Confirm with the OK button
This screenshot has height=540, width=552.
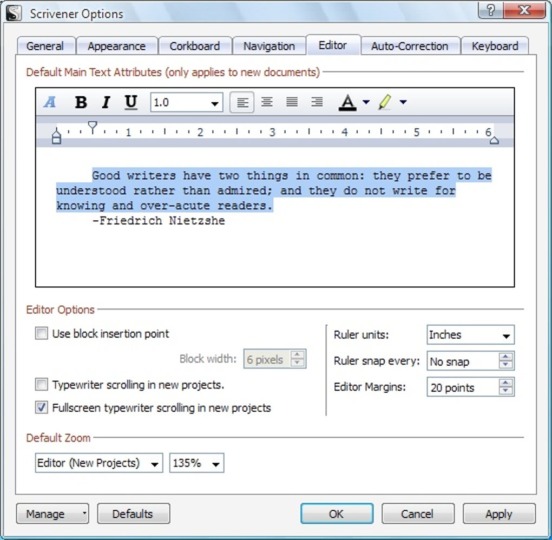point(337,514)
